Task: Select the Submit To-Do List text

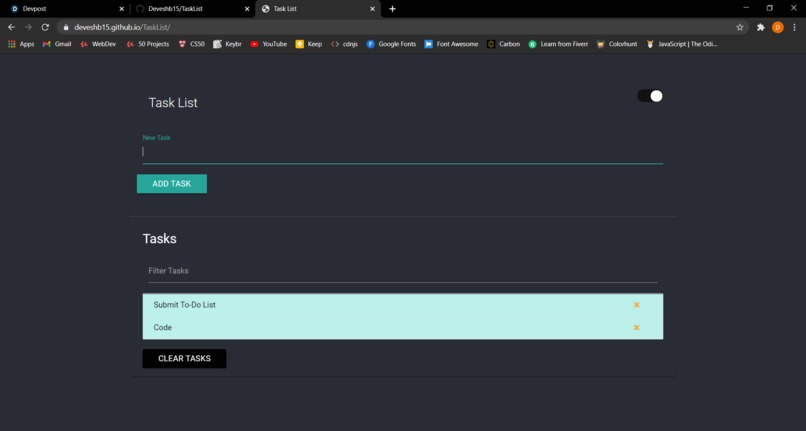Action: (185, 304)
